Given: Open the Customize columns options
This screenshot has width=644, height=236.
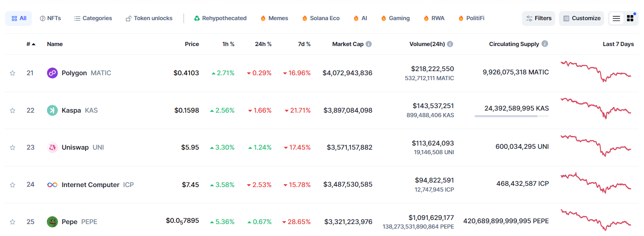Looking at the screenshot, I should pos(582,19).
